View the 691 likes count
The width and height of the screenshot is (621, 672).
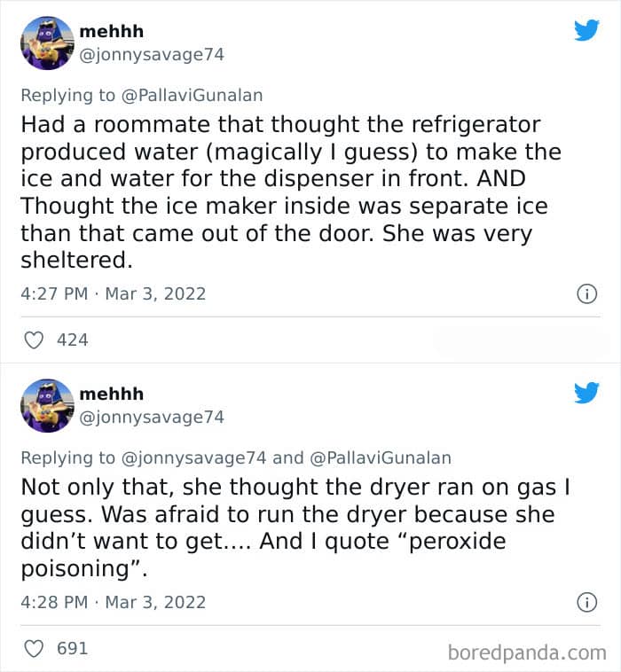[x=72, y=649]
